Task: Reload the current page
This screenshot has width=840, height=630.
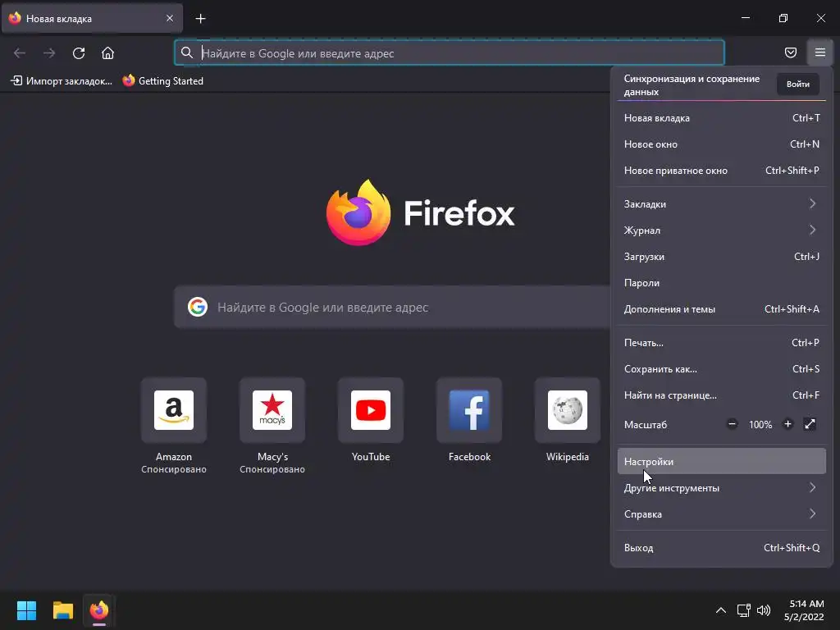Action: click(79, 53)
